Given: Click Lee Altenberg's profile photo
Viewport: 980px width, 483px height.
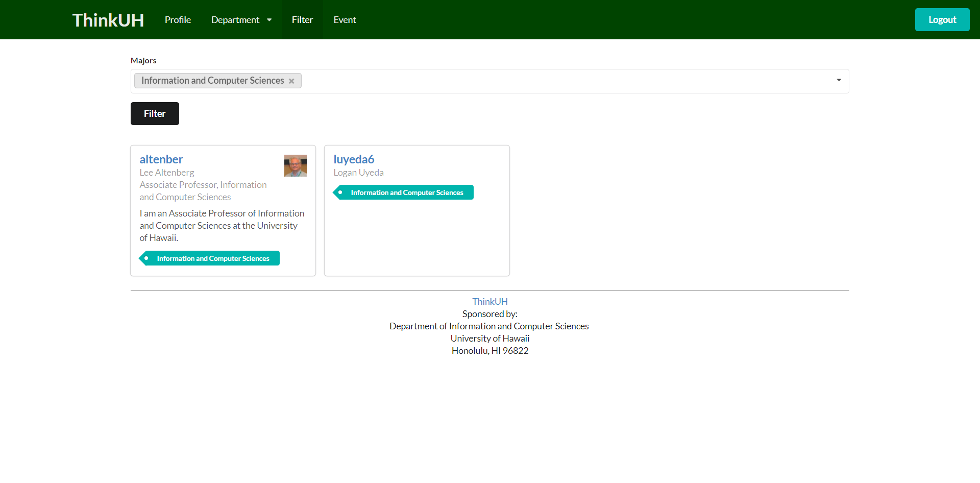Looking at the screenshot, I should 295,166.
